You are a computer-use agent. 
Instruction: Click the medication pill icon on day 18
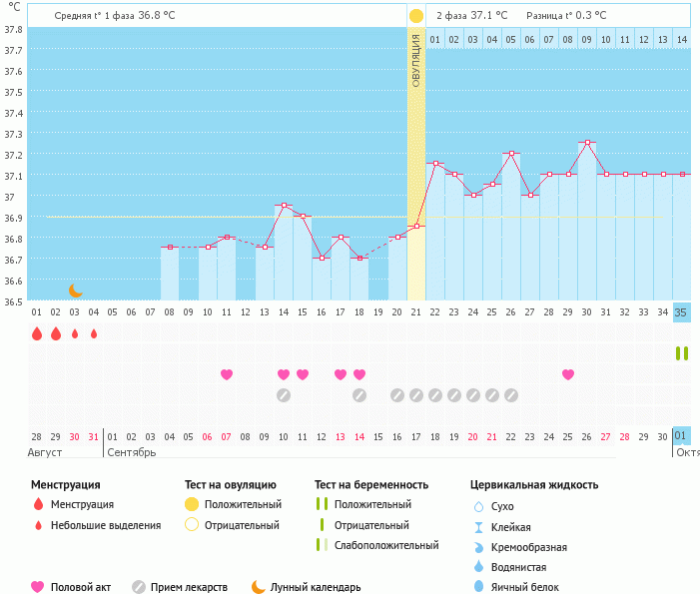pyautogui.click(x=359, y=394)
